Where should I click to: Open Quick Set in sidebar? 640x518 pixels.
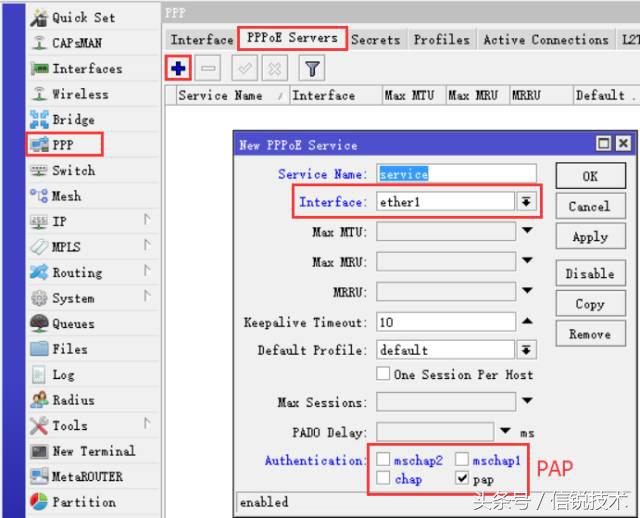(84, 17)
